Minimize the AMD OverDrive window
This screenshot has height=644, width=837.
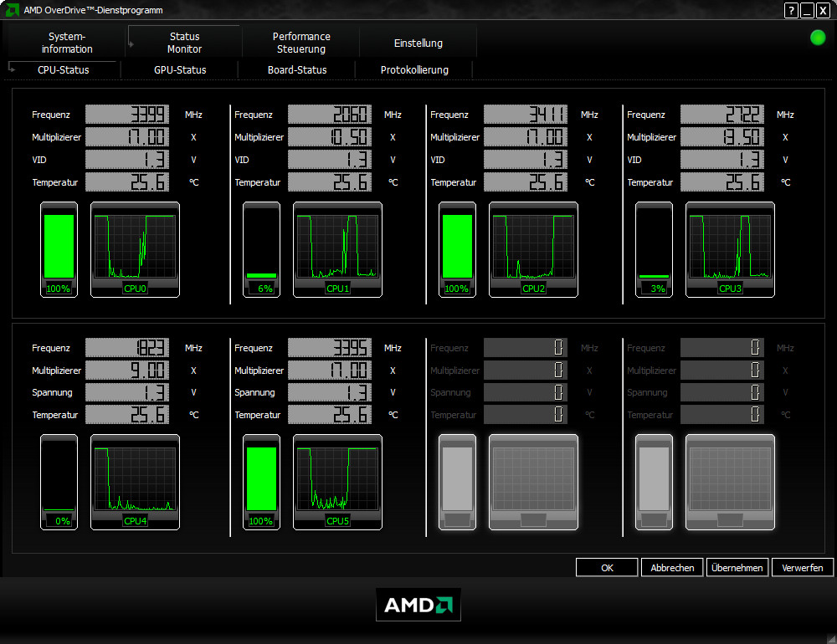(807, 10)
